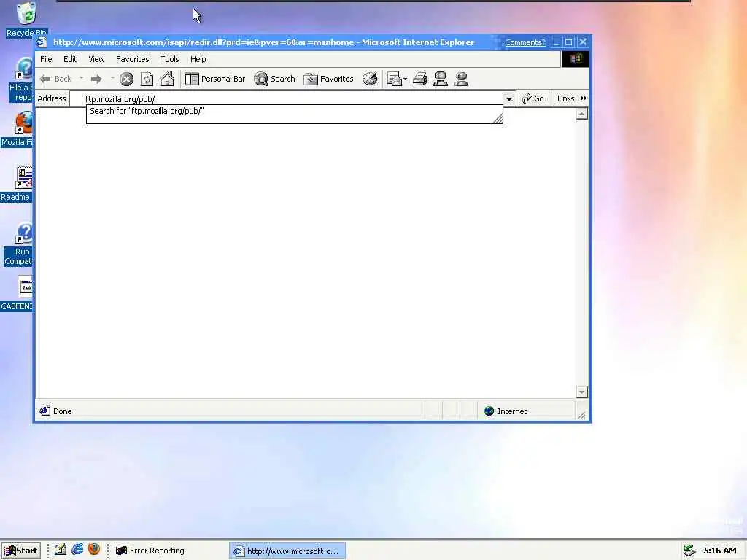Image resolution: width=747 pixels, height=560 pixels.
Task: Click the IE icon in the title bar
Action: coord(42,42)
